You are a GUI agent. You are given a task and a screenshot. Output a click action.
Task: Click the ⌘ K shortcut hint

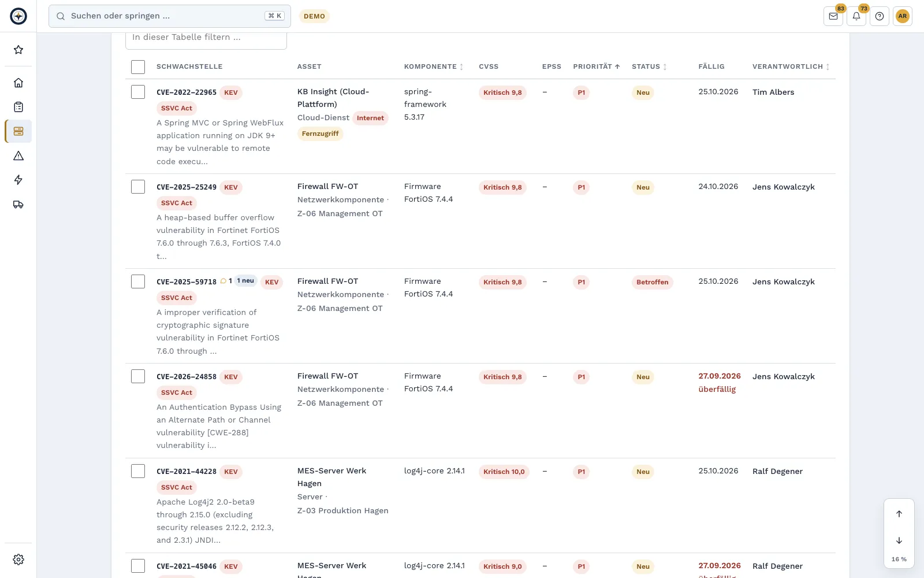click(275, 16)
